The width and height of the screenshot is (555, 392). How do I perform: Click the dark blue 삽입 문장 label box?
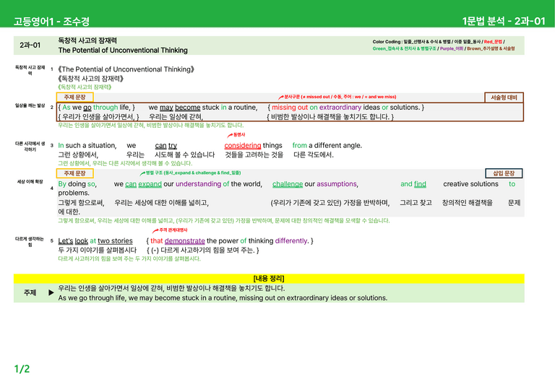pyautogui.click(x=504, y=173)
